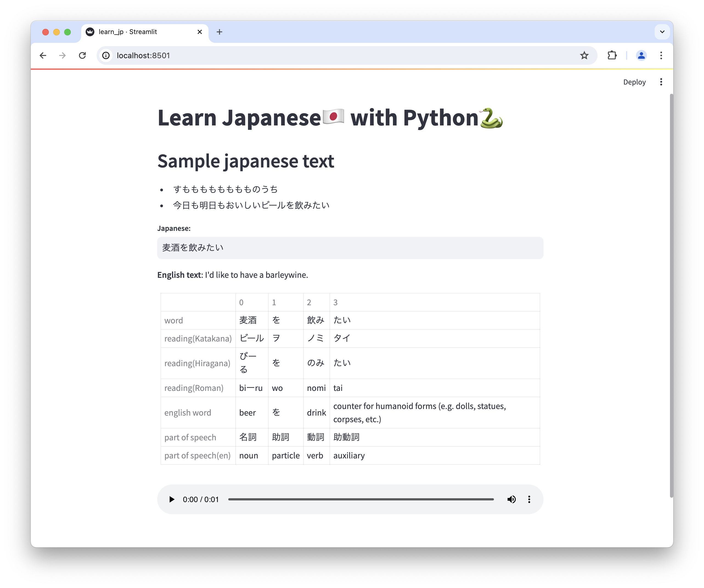Open the browser extensions puzzle icon

pyautogui.click(x=612, y=55)
